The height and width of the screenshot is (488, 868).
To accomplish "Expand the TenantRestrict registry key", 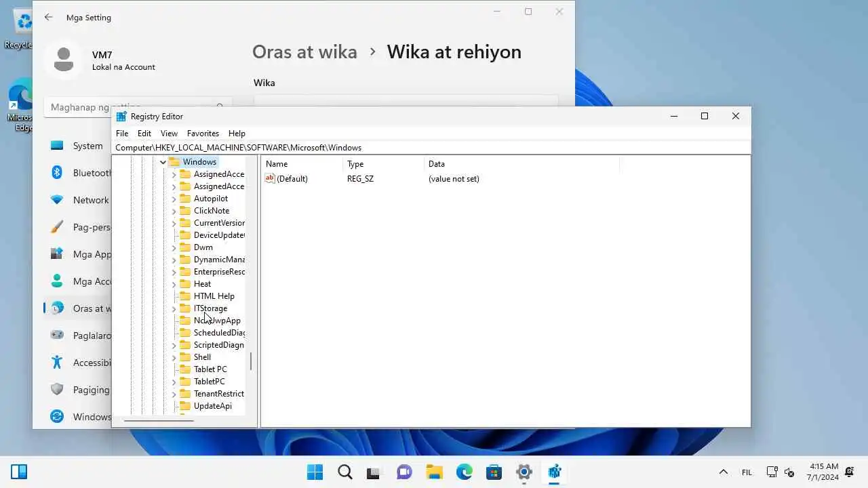I will pyautogui.click(x=174, y=394).
